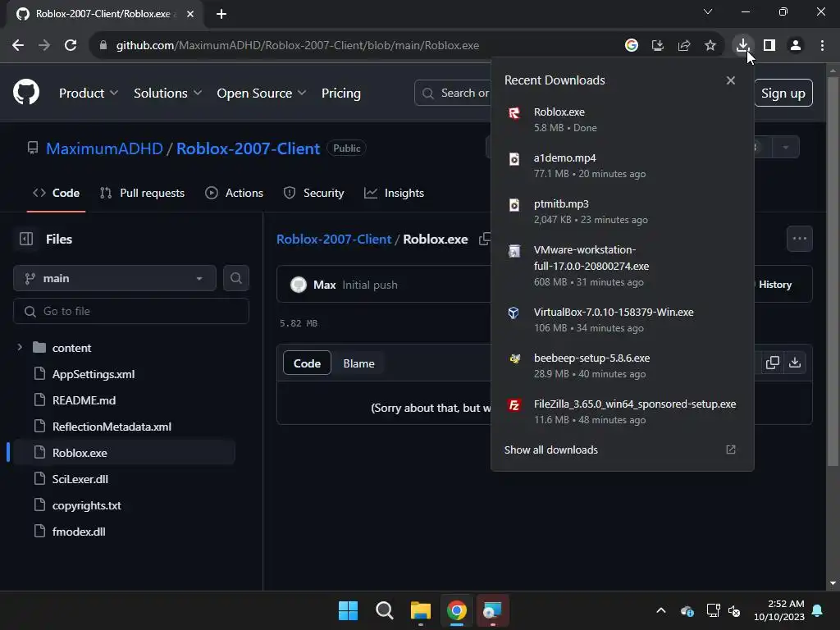Expand the Open Source menu
Image resolution: width=840 pixels, height=630 pixels.
[x=262, y=94]
